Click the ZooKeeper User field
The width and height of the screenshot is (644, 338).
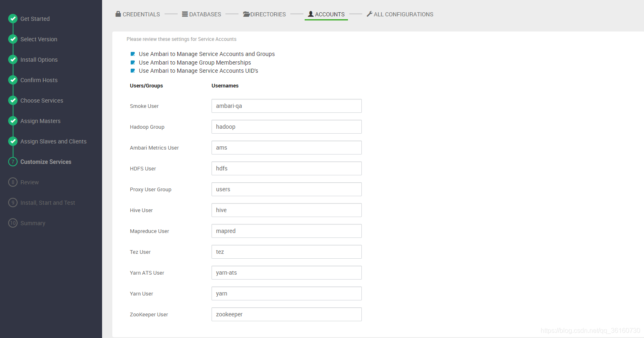(x=287, y=314)
